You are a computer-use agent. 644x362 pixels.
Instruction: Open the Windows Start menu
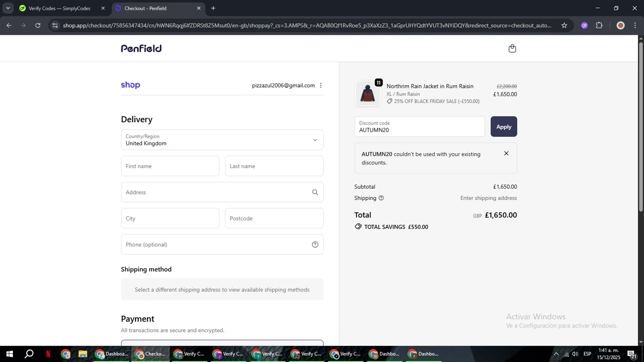(x=9, y=354)
